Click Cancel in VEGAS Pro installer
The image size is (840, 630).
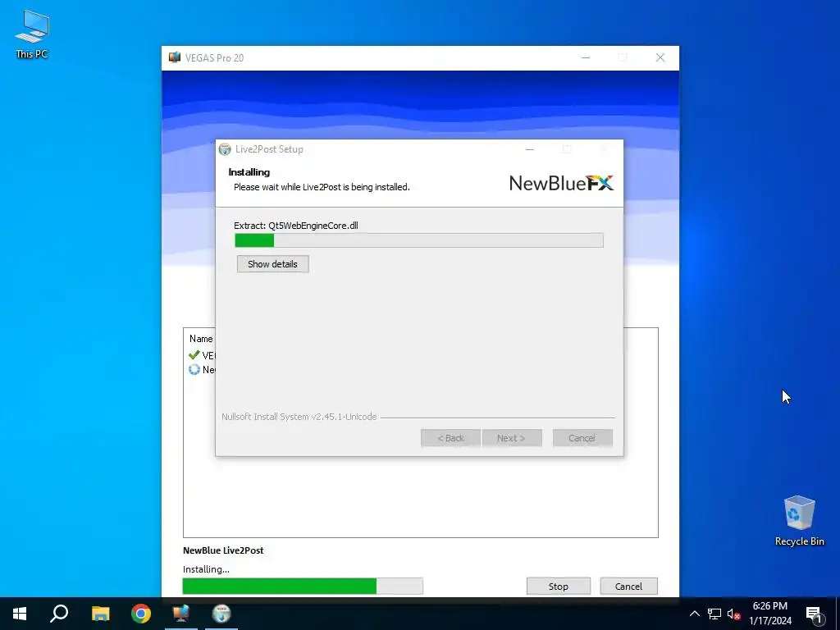pyautogui.click(x=628, y=587)
